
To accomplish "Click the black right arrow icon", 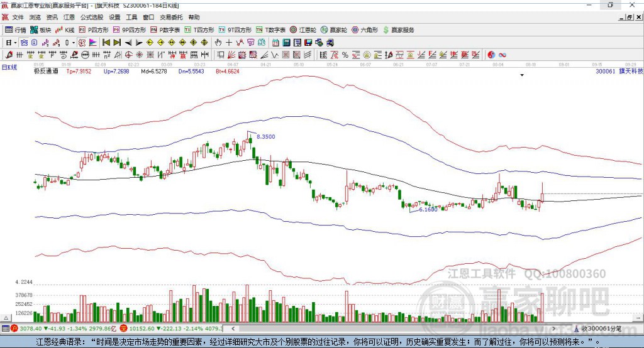I will tap(139, 43).
